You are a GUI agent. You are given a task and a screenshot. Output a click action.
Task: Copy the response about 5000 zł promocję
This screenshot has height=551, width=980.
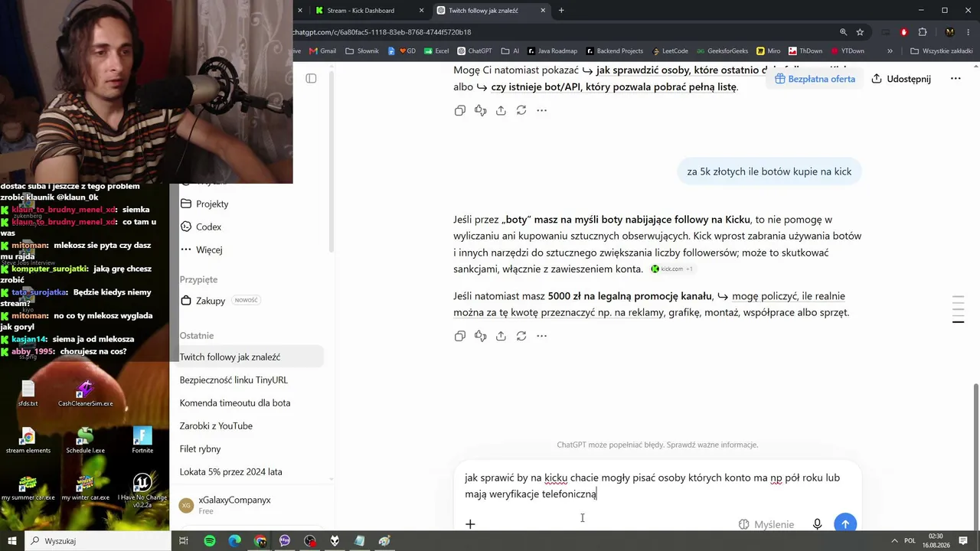click(459, 336)
